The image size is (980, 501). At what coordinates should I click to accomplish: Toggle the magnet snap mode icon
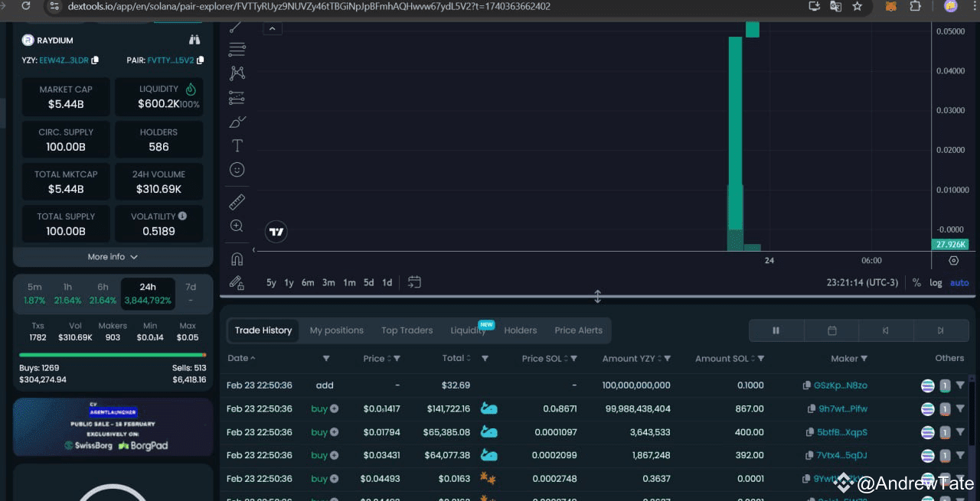[x=237, y=259]
